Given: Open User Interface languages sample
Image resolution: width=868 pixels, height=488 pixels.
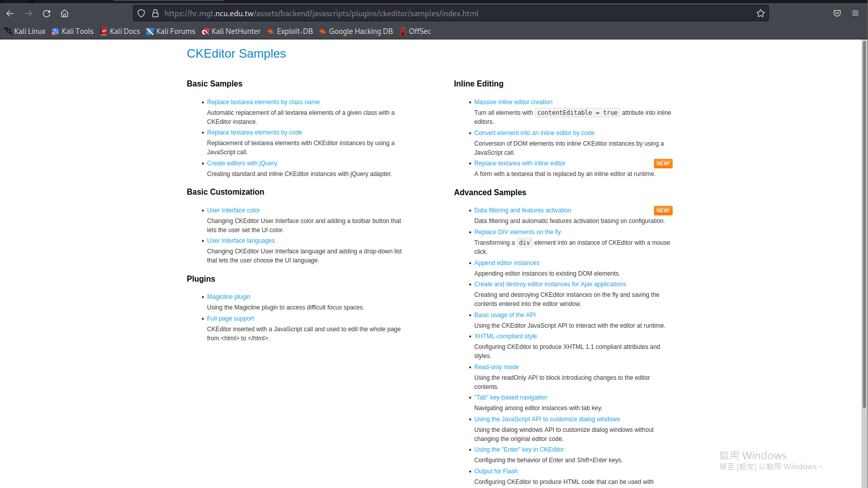Looking at the screenshot, I should click(241, 241).
